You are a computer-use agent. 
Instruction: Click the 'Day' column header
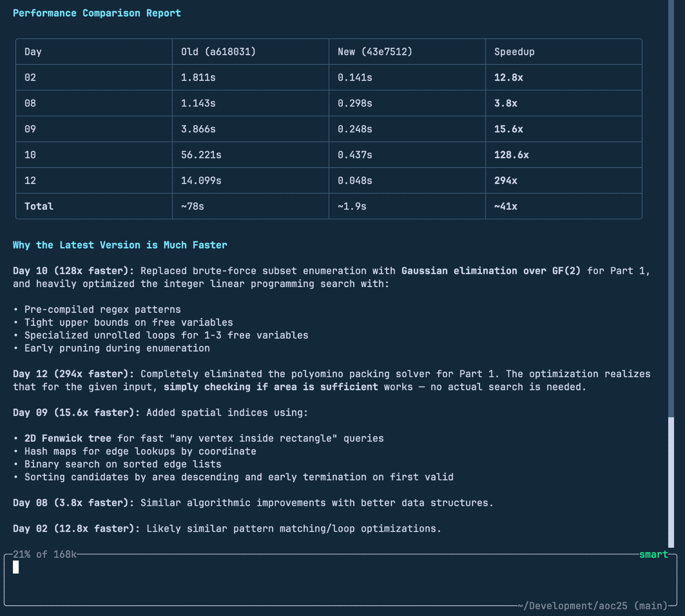(33, 52)
